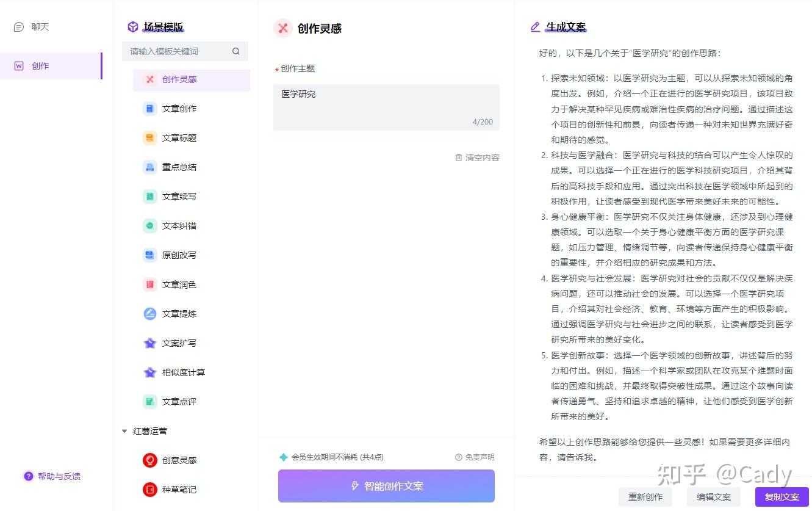Open 帮助与反馈 help link

click(x=59, y=476)
